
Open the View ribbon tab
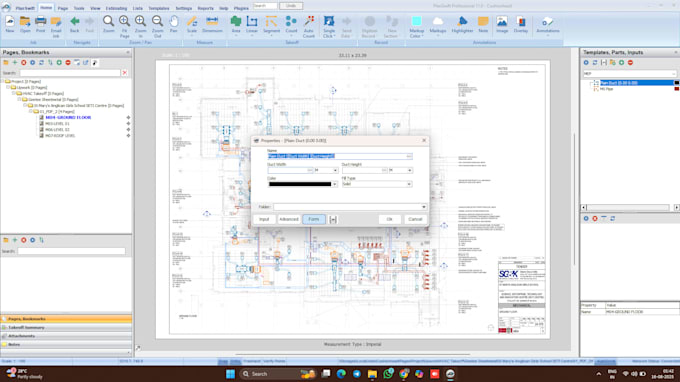[95, 8]
